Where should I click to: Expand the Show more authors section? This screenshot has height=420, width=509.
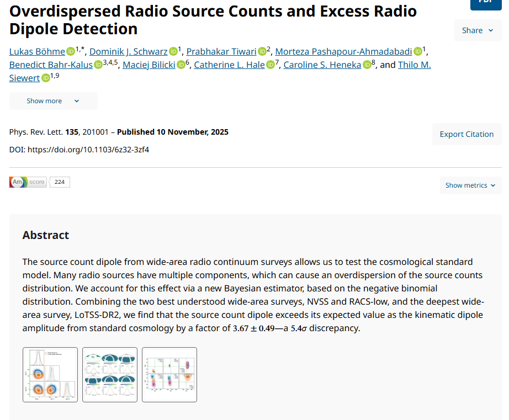[53, 101]
